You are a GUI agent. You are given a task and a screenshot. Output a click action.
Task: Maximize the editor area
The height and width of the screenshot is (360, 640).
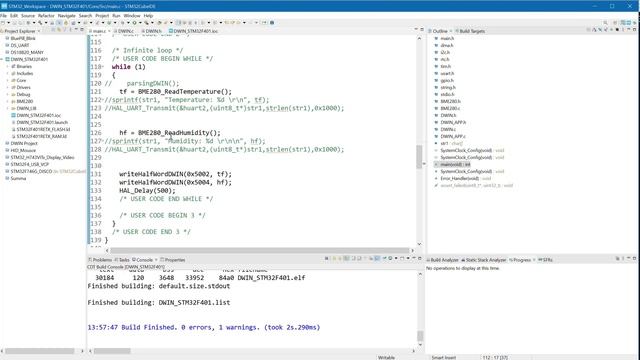(422, 29)
